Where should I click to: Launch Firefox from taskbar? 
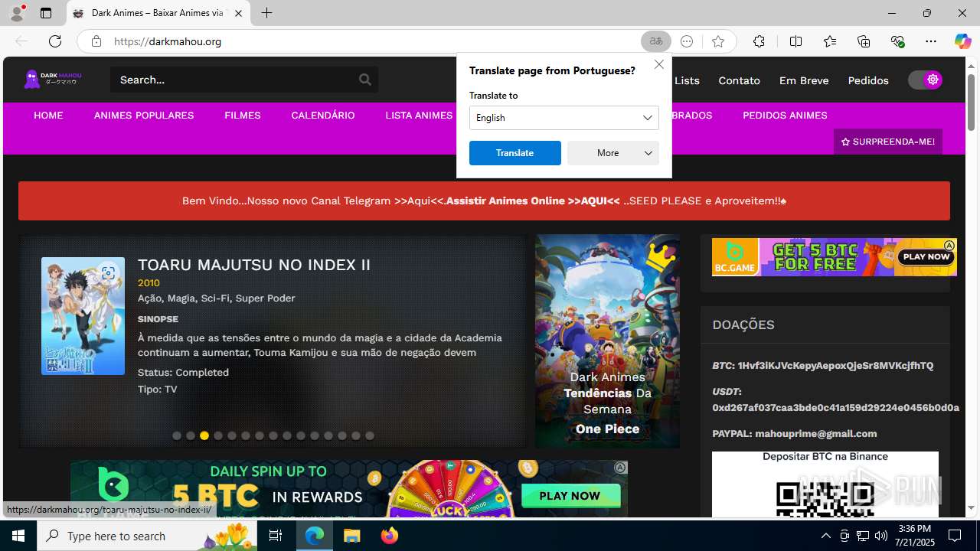(390, 536)
